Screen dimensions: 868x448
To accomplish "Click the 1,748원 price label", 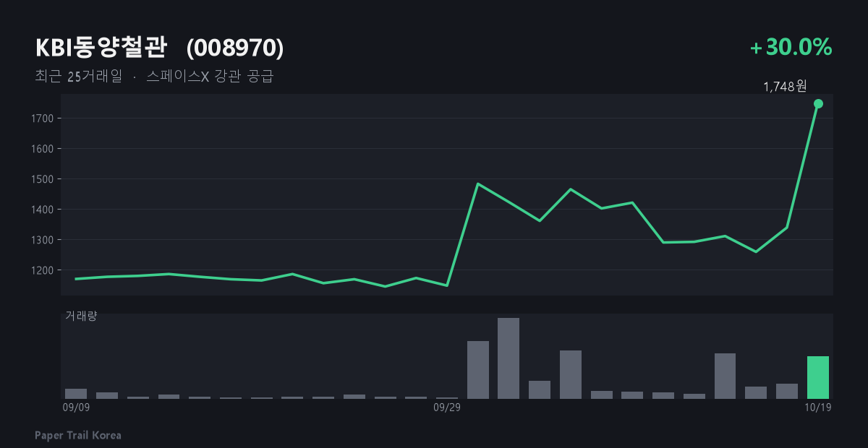I will pos(785,87).
